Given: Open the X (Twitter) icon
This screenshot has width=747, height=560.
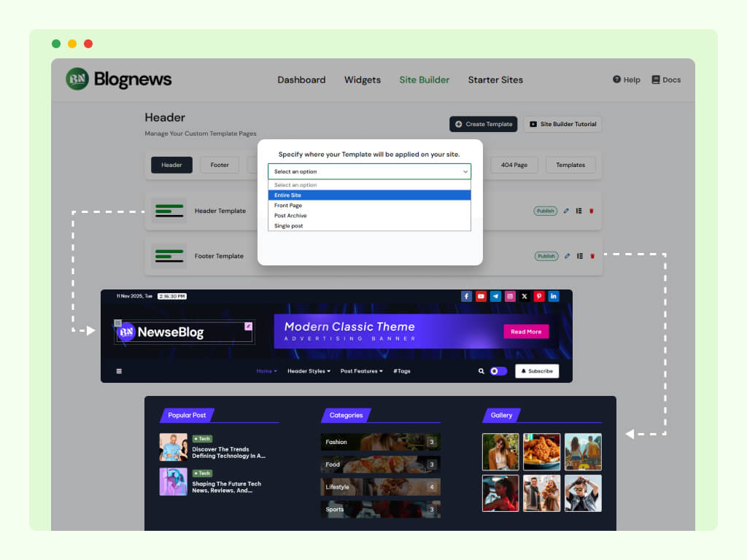Looking at the screenshot, I should [525, 296].
